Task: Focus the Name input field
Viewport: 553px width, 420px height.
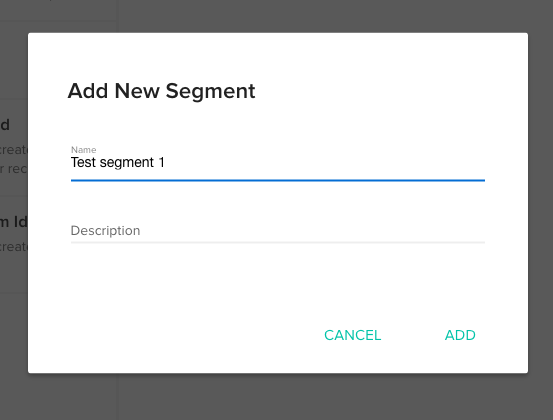Action: pos(278,163)
